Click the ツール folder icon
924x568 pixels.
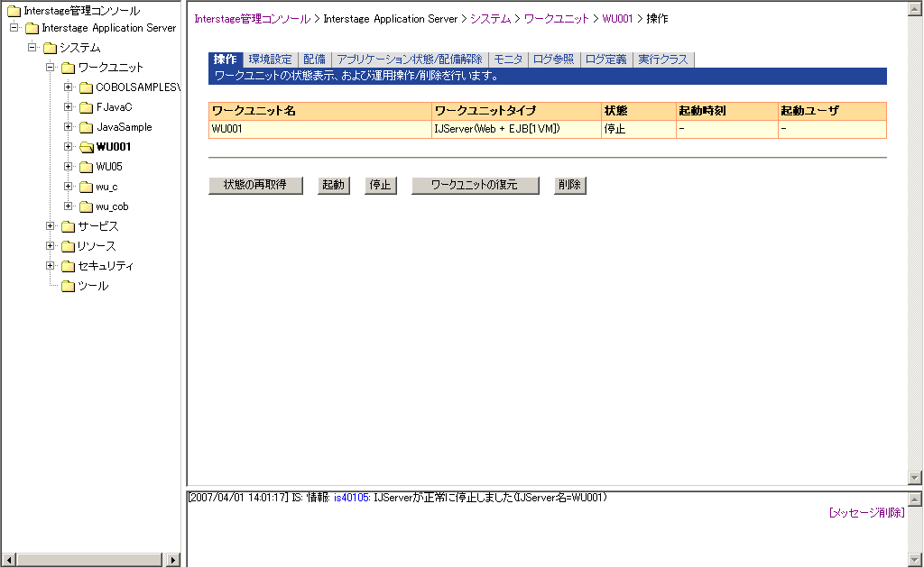click(68, 286)
